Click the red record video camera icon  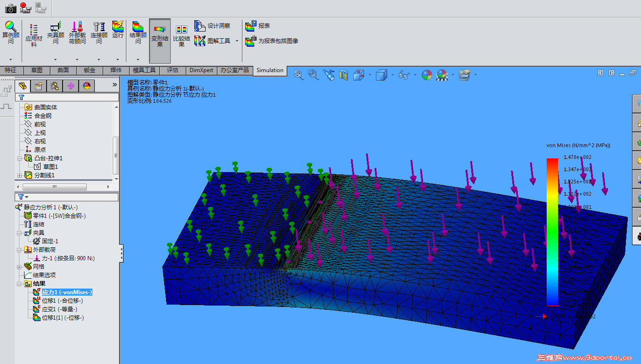(x=26, y=8)
